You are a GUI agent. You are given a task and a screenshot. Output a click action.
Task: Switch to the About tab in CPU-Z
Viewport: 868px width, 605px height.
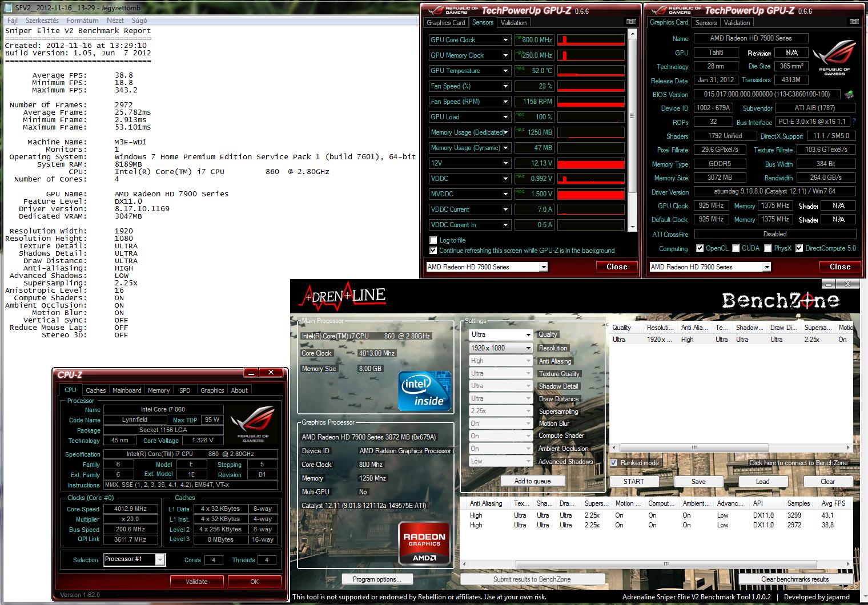[239, 390]
